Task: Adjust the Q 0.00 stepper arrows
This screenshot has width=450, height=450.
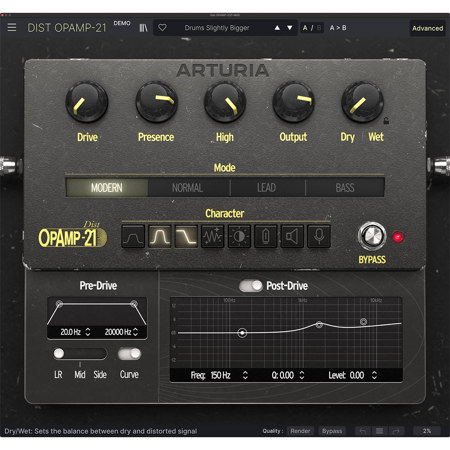Action: 302,375
